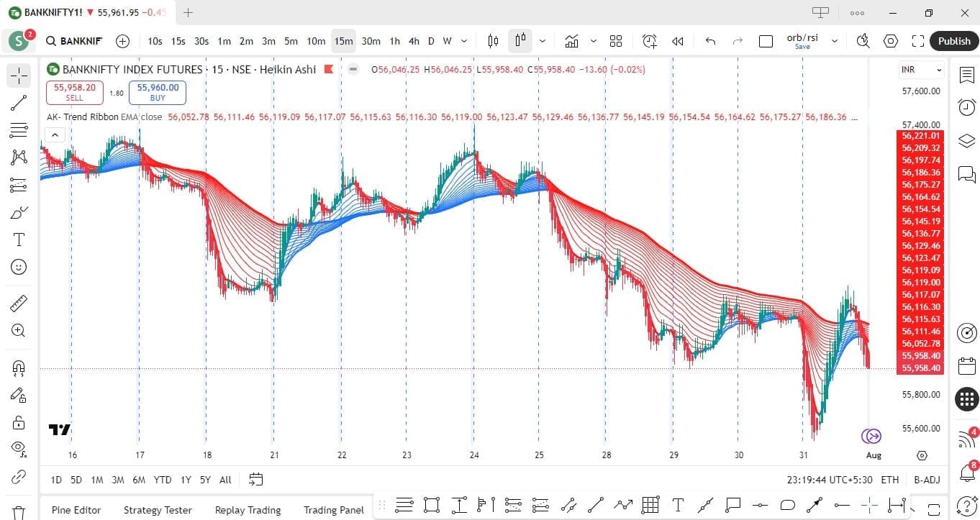Select the zoom in tool
The width and height of the screenshot is (980, 520).
(19, 331)
